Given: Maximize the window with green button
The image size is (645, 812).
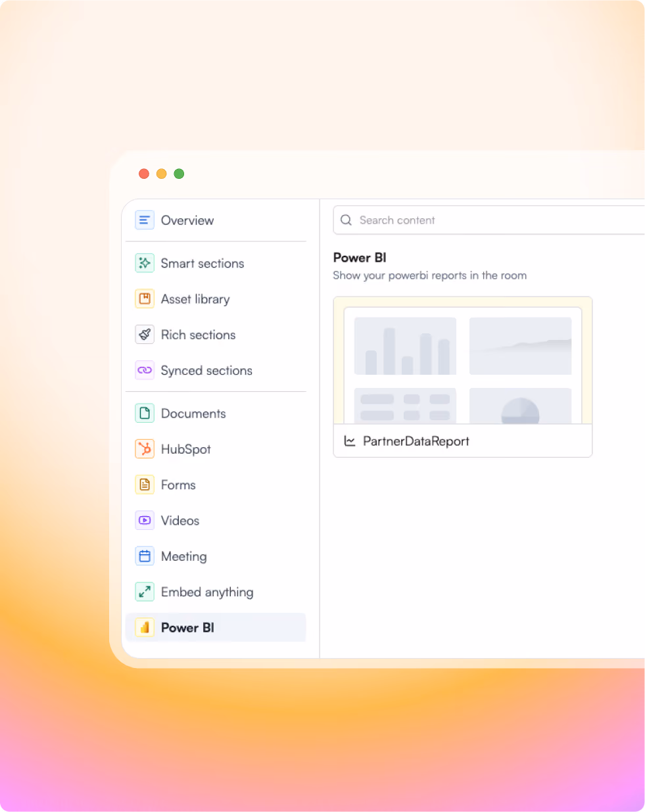Looking at the screenshot, I should (179, 174).
